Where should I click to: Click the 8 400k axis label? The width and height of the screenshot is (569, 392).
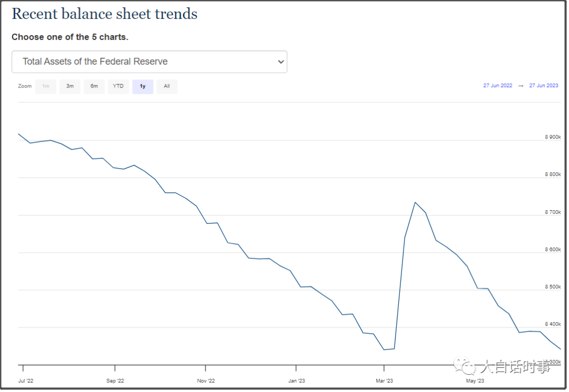(553, 324)
